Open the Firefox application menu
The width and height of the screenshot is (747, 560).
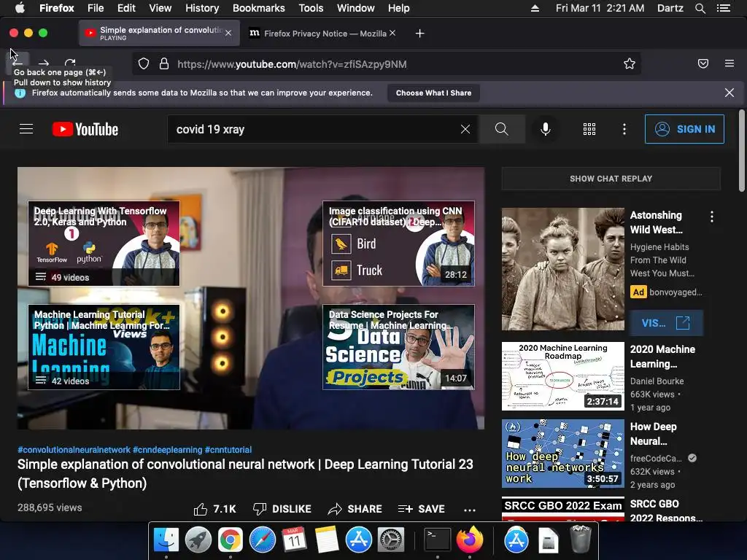729,63
